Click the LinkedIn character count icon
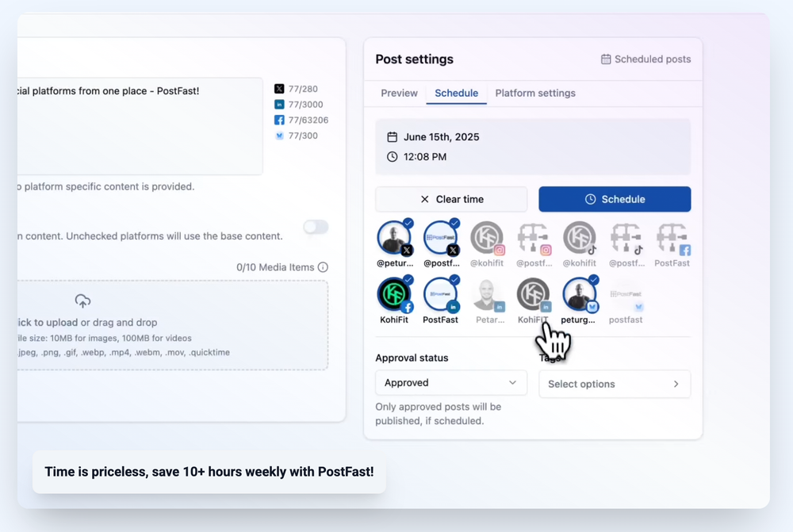 [x=279, y=105]
